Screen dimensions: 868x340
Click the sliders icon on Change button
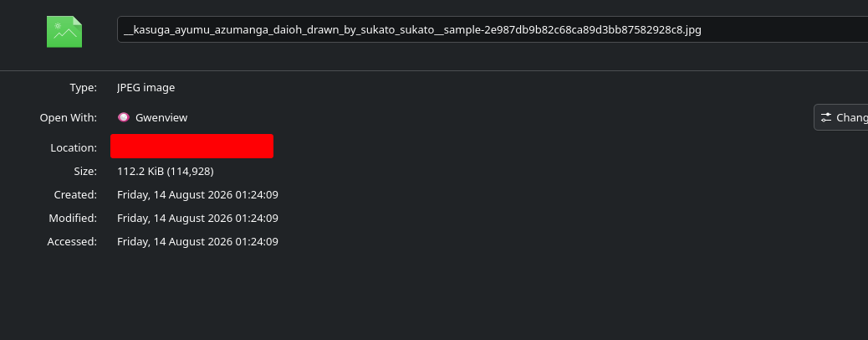pos(826,117)
